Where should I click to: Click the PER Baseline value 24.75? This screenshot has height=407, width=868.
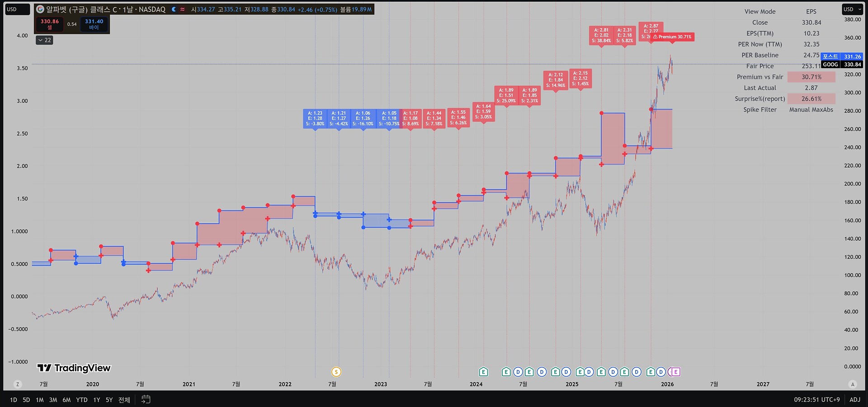click(811, 55)
